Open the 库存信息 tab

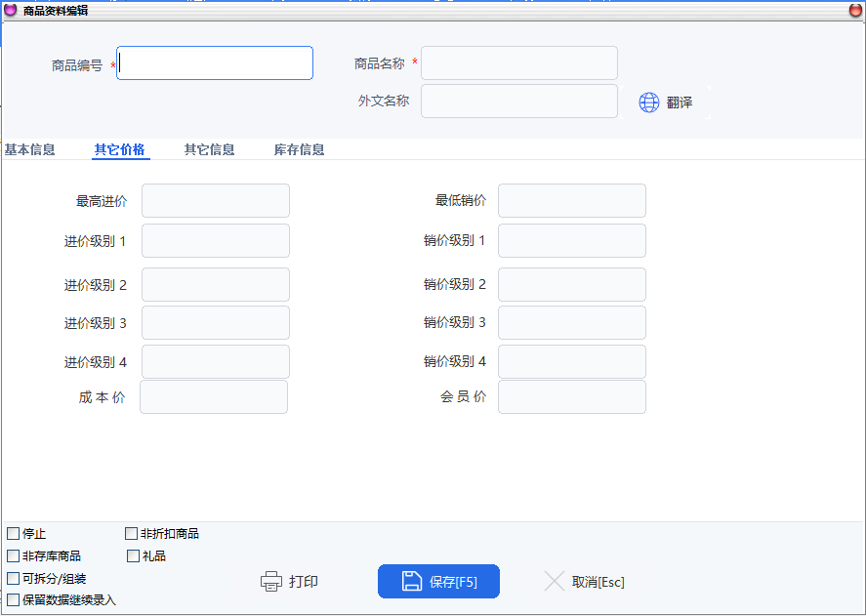pyautogui.click(x=299, y=150)
